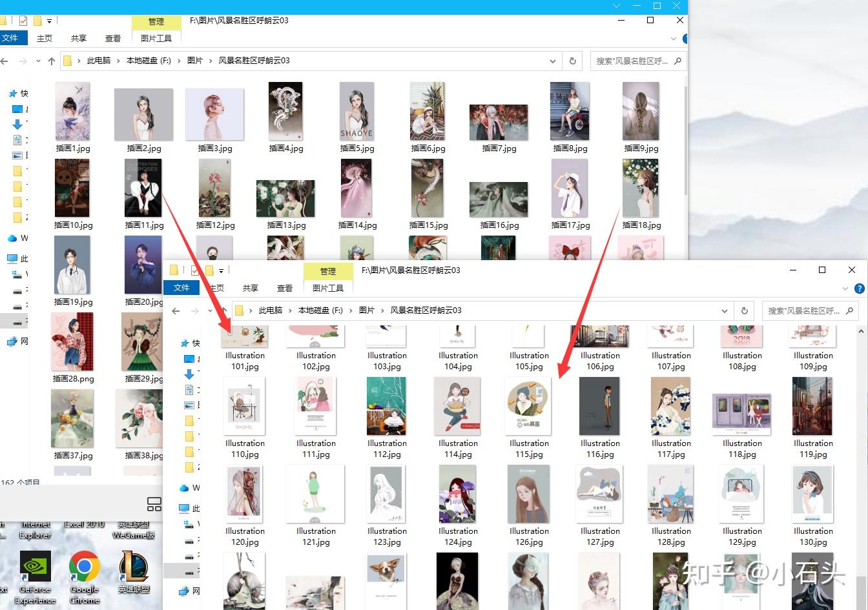This screenshot has width=868, height=610.
Task: Click Illustration 121.jpg file name in front window
Action: tap(316, 536)
